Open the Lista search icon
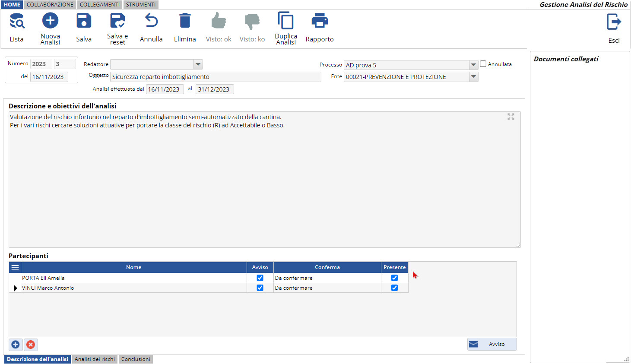Viewport: 631px width, 364px height. coord(17,21)
